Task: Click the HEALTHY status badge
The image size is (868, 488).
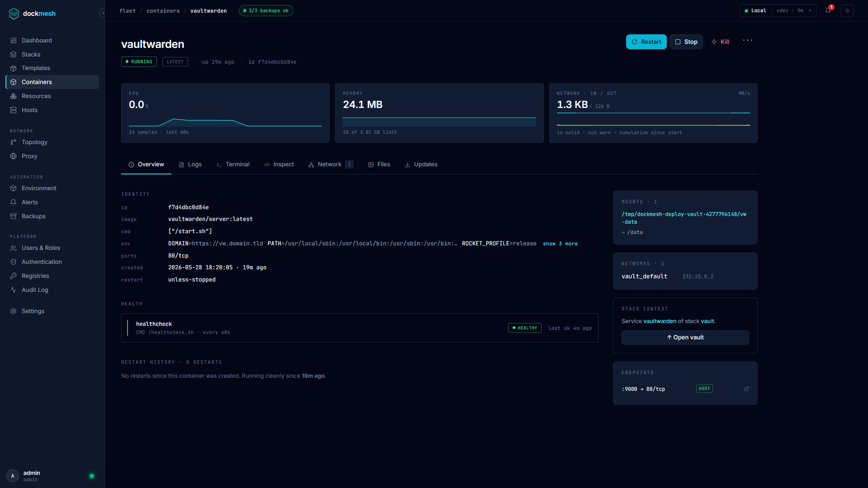Action: tap(524, 328)
